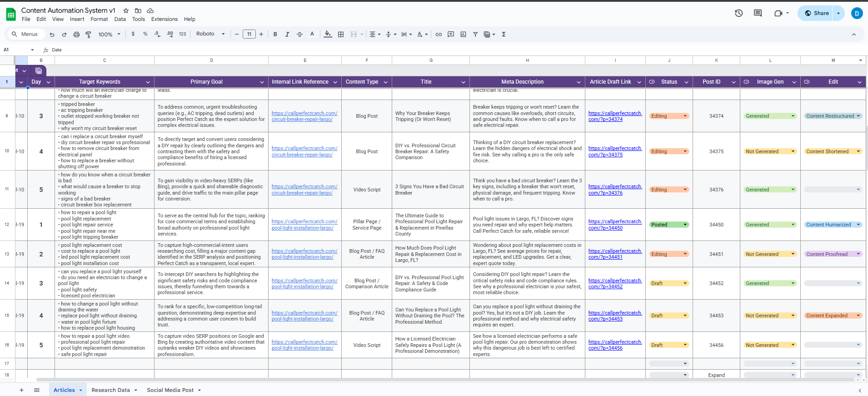Click the table view icon above the header

click(39, 71)
